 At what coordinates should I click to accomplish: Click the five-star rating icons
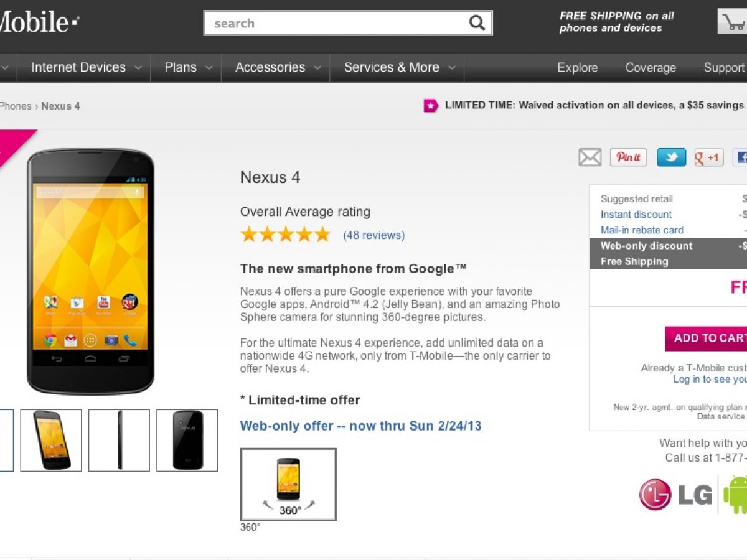(x=285, y=235)
